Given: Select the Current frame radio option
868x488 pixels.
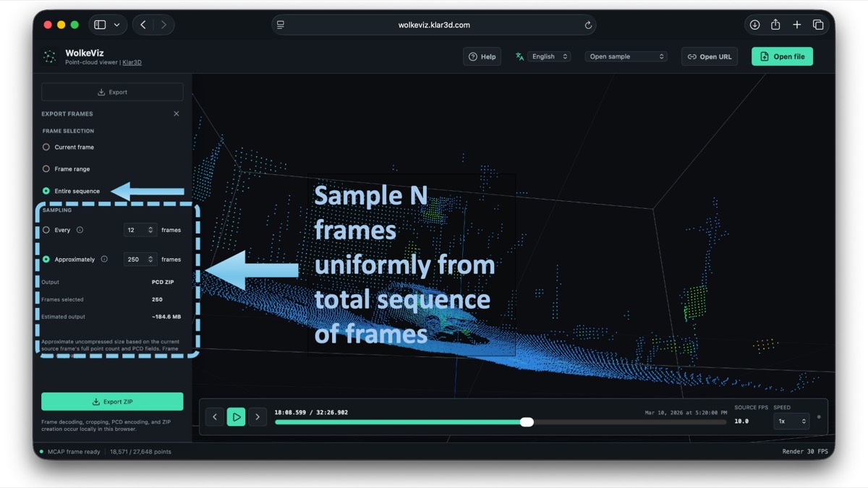Looking at the screenshot, I should [x=46, y=147].
